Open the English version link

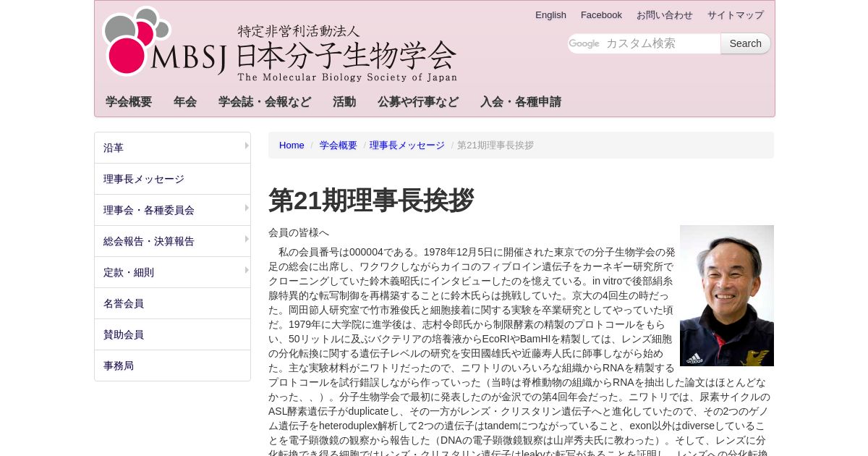550,14
